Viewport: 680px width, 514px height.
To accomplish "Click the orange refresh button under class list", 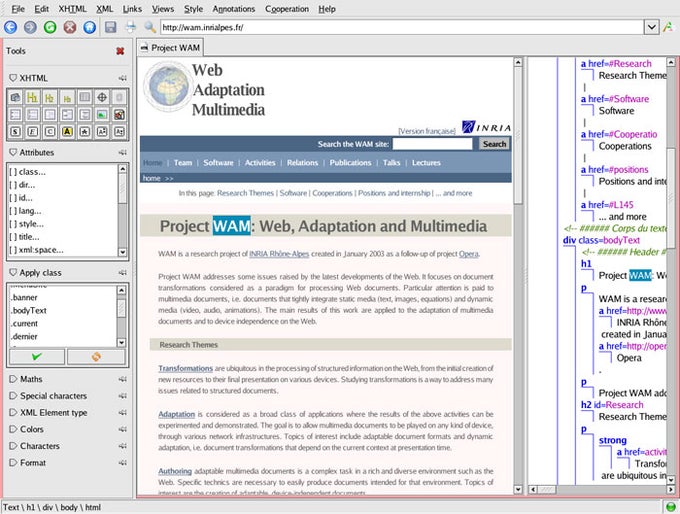I will [96, 357].
